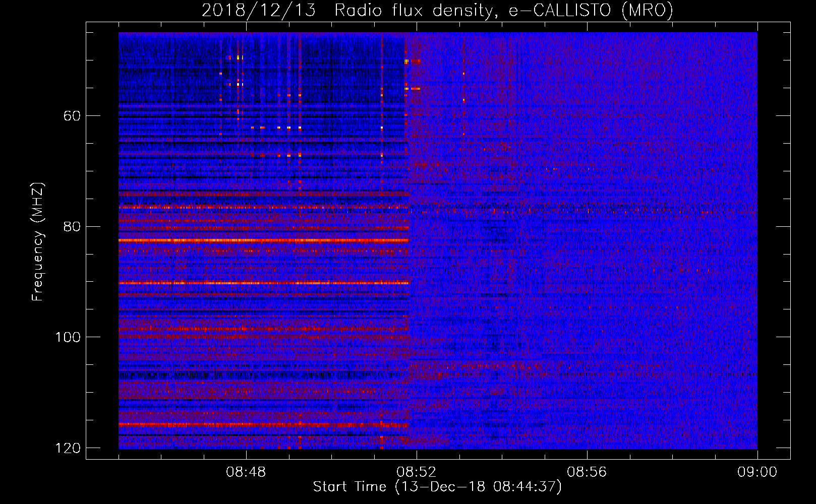Screen dimensions: 816x504
Task: Click the "Start Time (13-Dec-18 08:44:37)" label
Action: (437, 487)
